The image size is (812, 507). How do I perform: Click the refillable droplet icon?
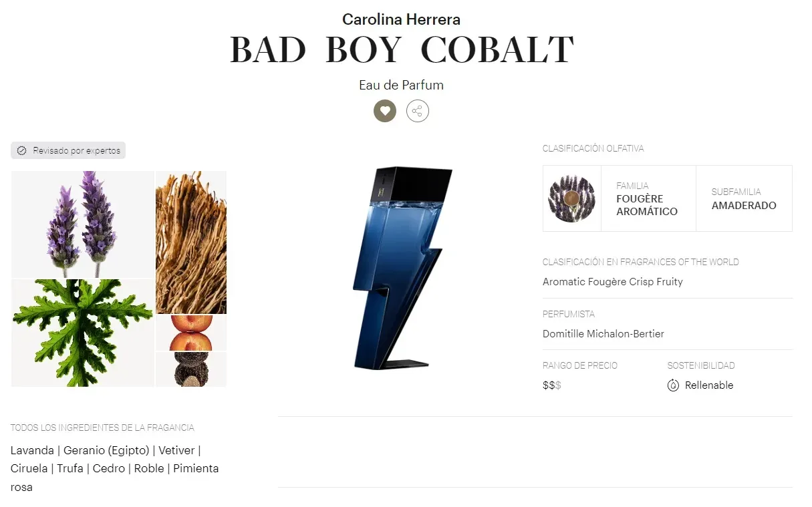[x=673, y=385]
